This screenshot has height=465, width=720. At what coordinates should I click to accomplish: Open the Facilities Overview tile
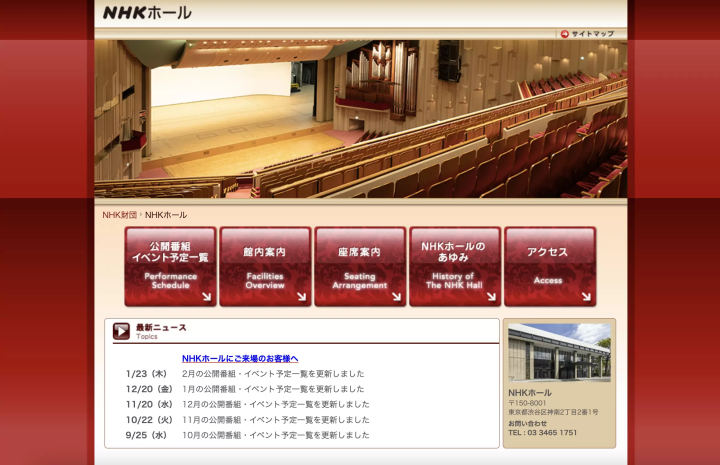[265, 266]
